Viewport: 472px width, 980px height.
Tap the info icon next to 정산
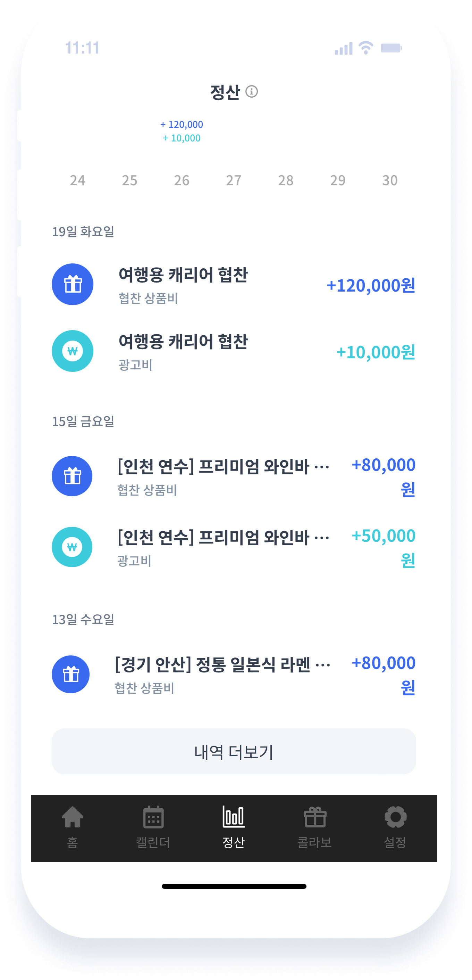252,91
